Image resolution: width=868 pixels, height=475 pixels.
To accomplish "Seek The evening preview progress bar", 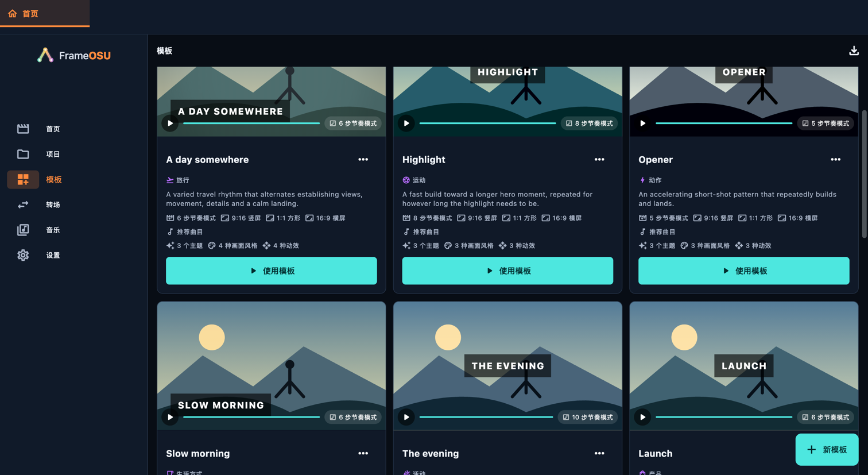I will pyautogui.click(x=486, y=417).
